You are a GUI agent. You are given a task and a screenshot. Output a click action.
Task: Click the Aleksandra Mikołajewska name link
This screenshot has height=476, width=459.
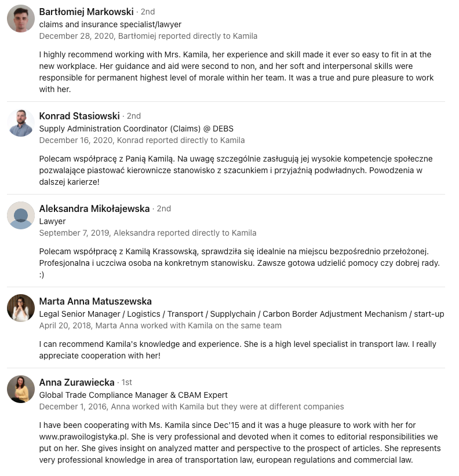coord(94,208)
